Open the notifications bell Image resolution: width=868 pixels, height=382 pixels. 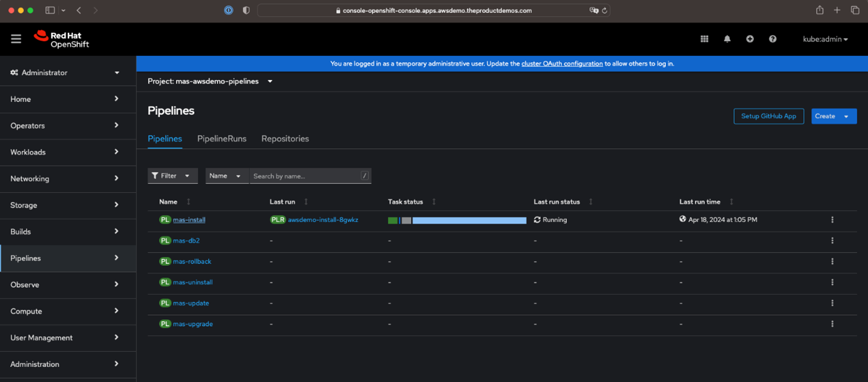pos(727,39)
